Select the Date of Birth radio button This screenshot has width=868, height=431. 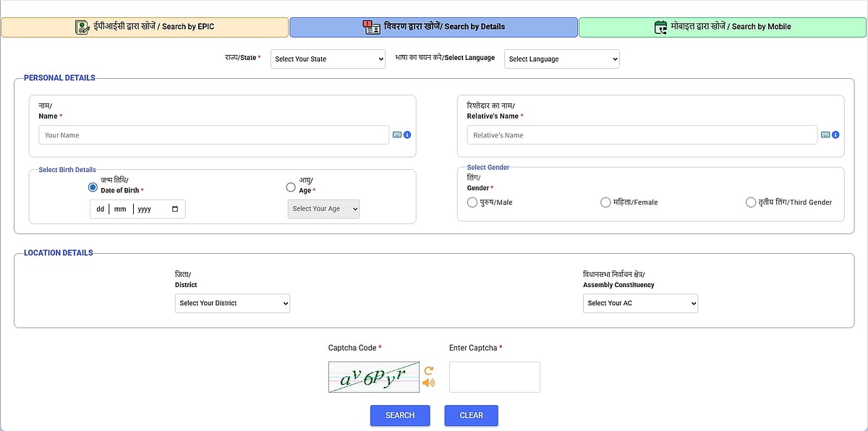click(x=93, y=187)
